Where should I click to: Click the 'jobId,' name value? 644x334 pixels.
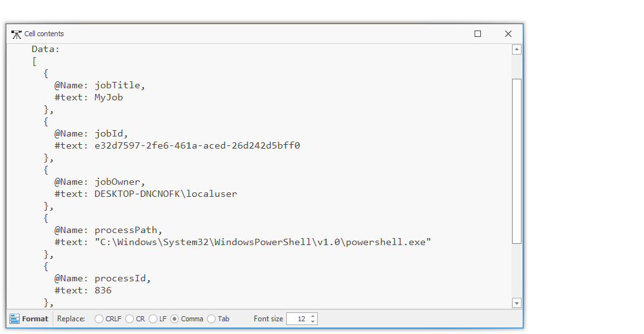point(111,133)
